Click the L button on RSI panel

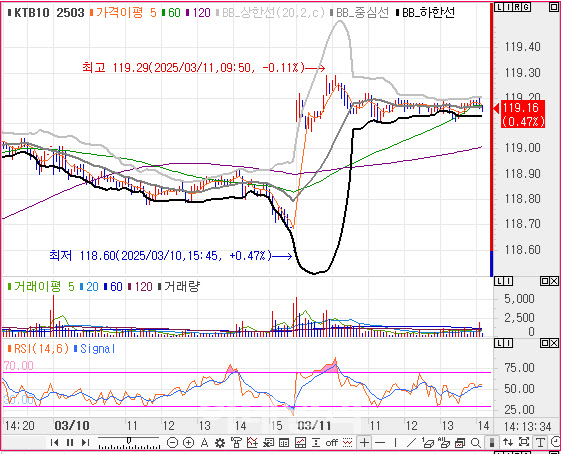499,343
